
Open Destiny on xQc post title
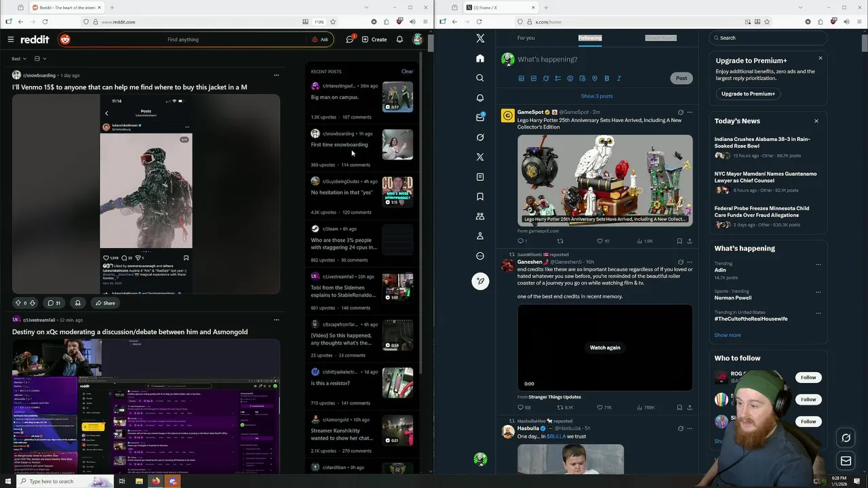130,332
